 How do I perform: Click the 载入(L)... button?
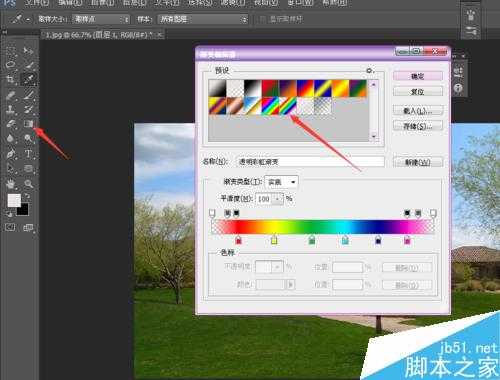(x=418, y=110)
